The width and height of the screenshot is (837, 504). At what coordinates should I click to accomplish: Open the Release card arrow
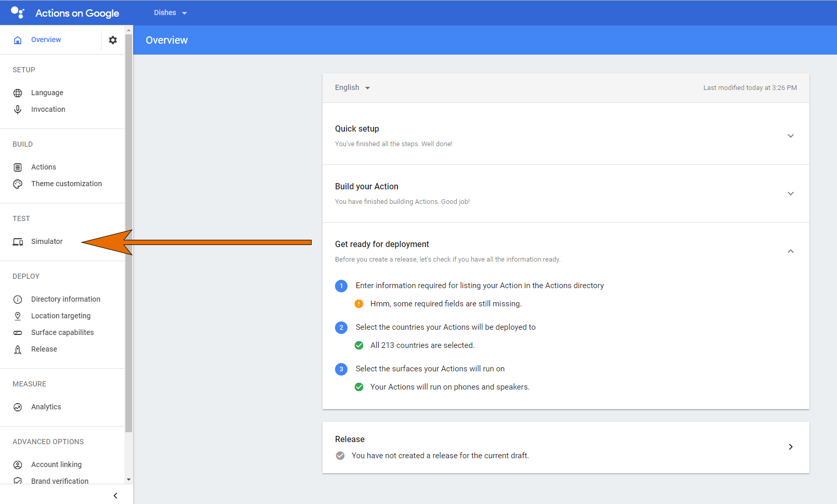click(x=790, y=447)
